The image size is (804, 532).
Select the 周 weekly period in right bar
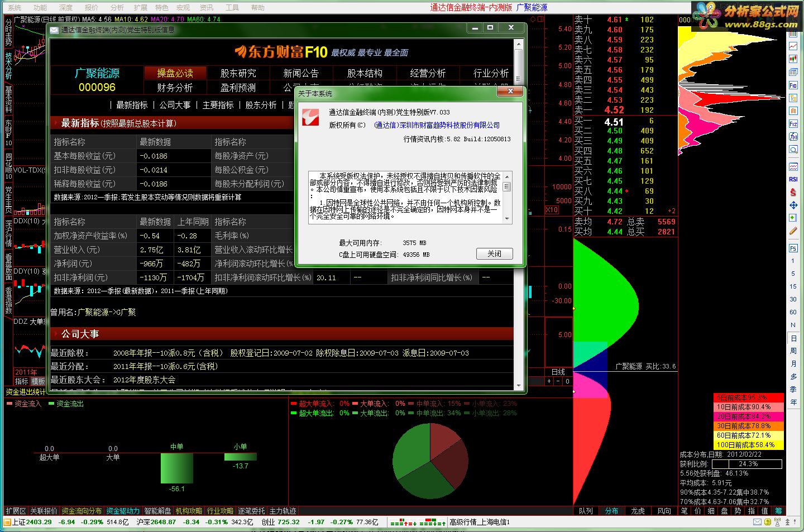[793, 351]
